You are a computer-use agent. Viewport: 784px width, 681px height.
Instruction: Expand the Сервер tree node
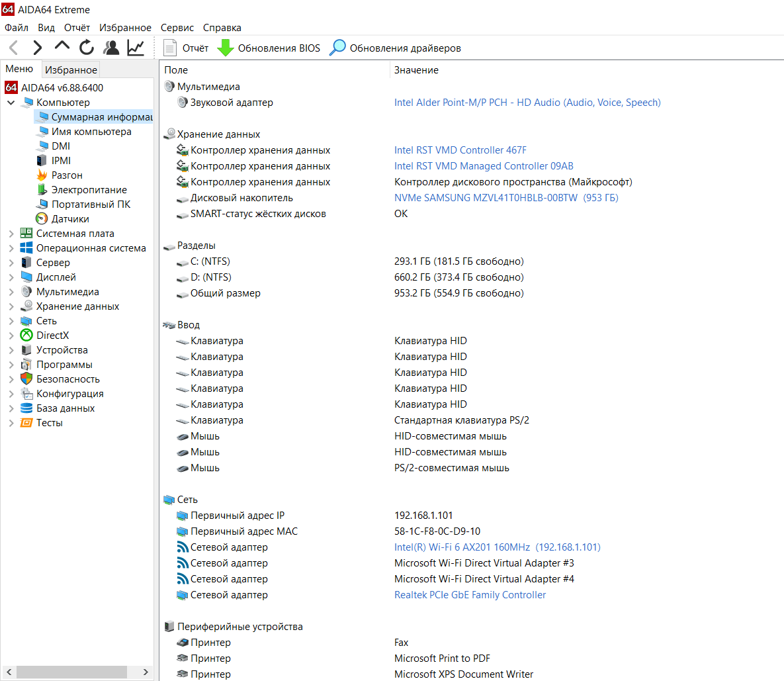point(11,263)
